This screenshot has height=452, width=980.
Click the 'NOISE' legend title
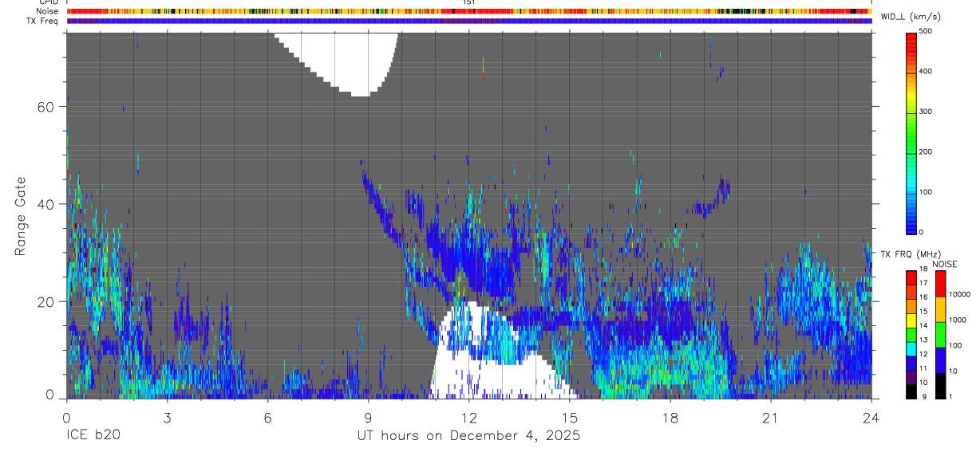945,264
